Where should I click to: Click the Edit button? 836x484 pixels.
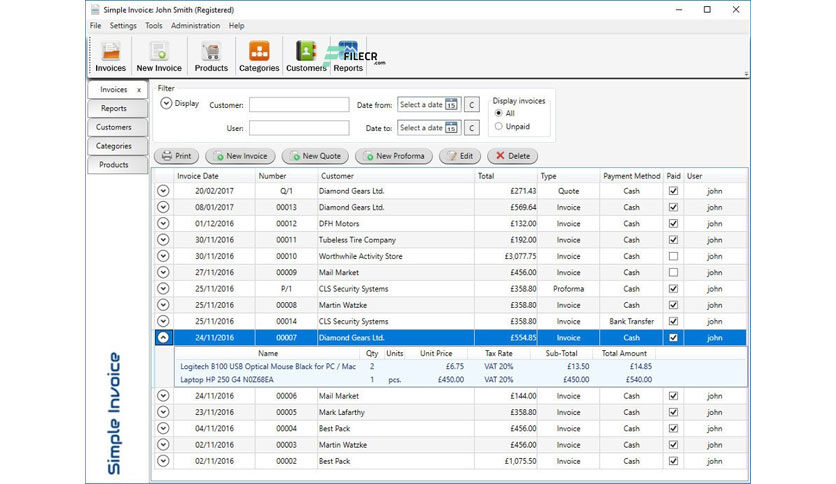[x=460, y=156]
